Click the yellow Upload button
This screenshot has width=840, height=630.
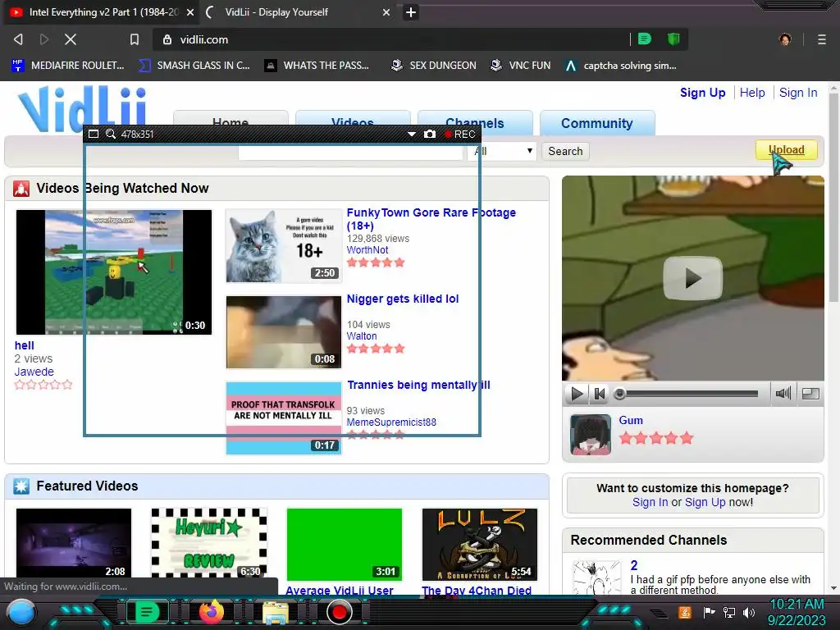coord(786,149)
